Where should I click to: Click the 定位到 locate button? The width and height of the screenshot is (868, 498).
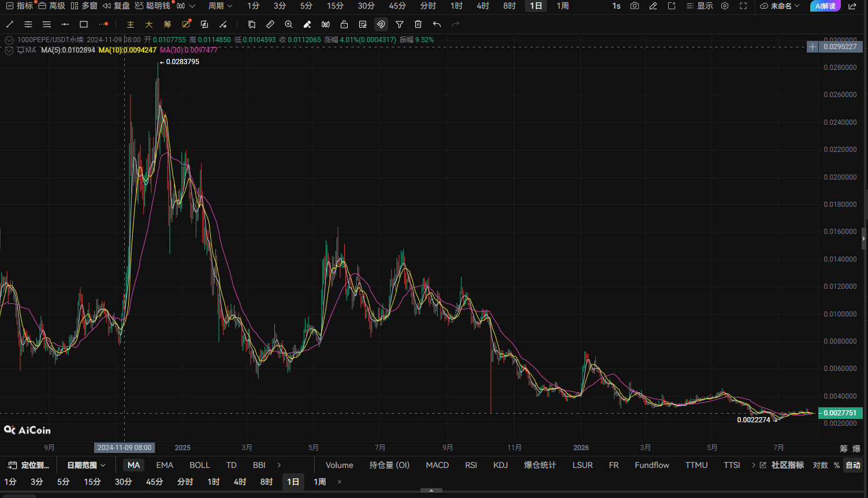[x=29, y=465]
